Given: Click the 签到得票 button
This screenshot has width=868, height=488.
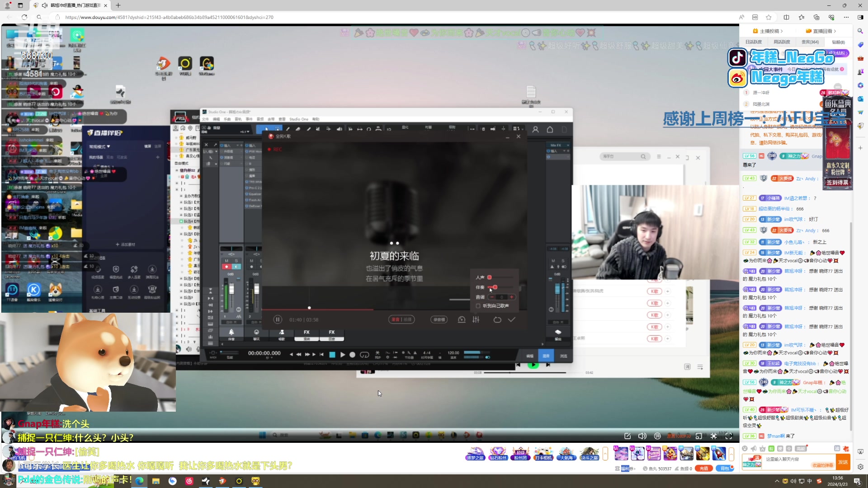Looking at the screenshot, I should (838, 183).
